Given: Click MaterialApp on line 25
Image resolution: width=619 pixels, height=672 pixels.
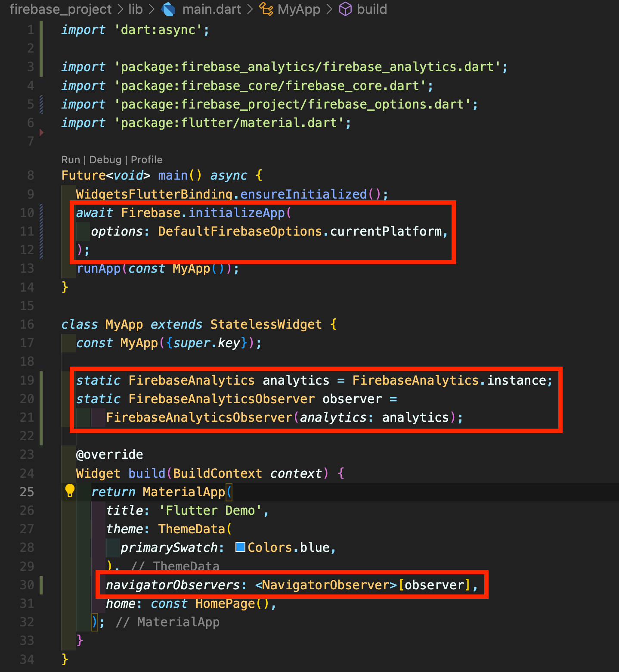Looking at the screenshot, I should (184, 492).
